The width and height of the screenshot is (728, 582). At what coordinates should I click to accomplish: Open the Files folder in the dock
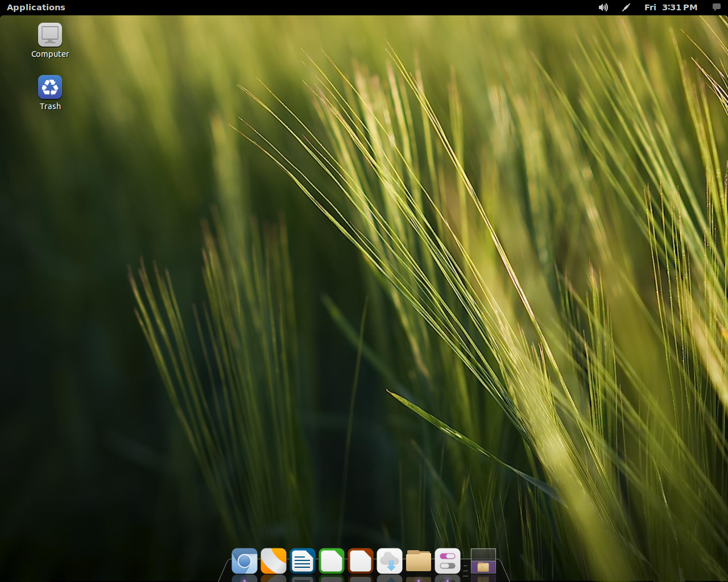[x=419, y=562]
